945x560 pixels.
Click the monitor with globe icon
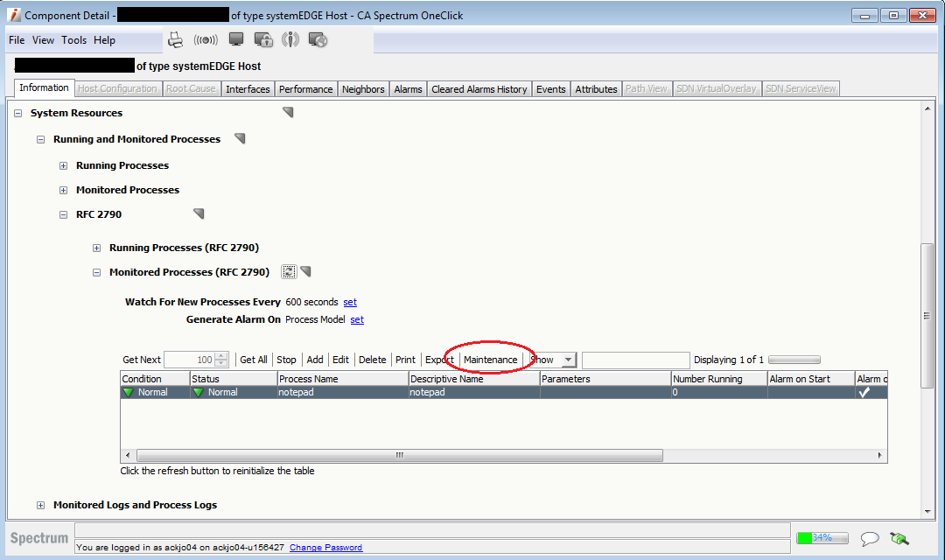[318, 39]
